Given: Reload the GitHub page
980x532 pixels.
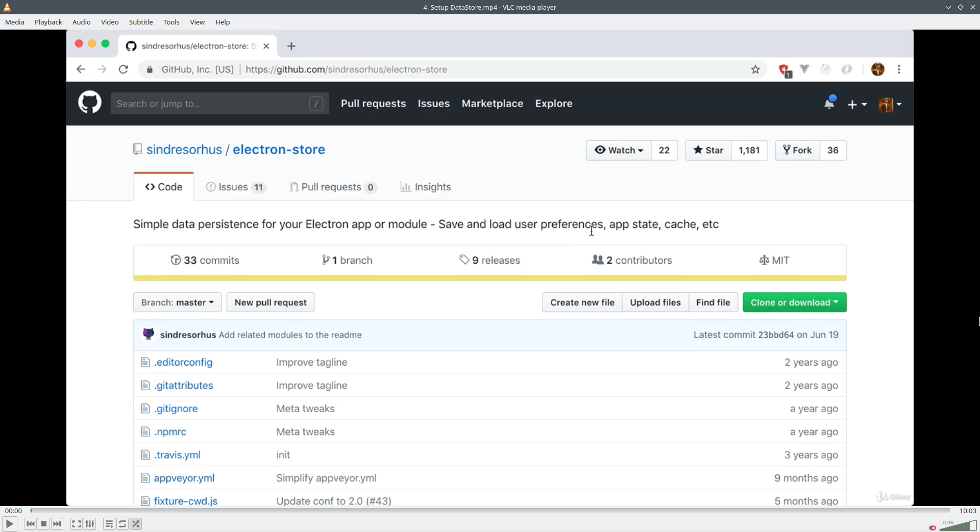Looking at the screenshot, I should [x=124, y=69].
